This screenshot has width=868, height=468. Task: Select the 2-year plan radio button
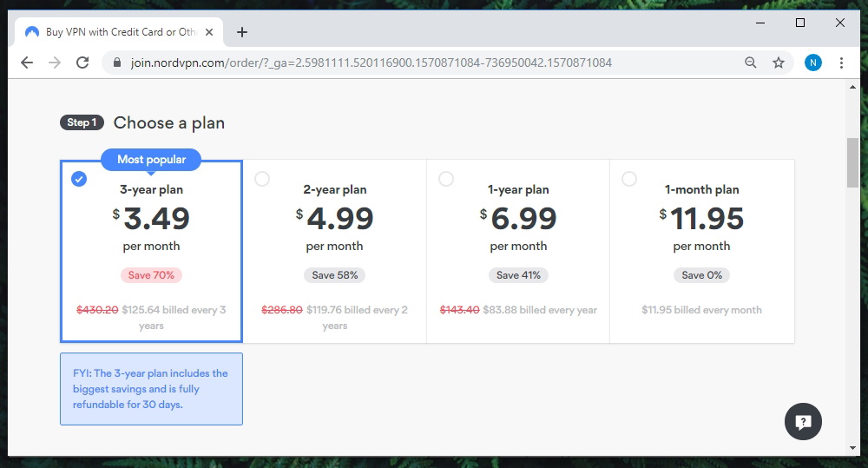tap(262, 179)
